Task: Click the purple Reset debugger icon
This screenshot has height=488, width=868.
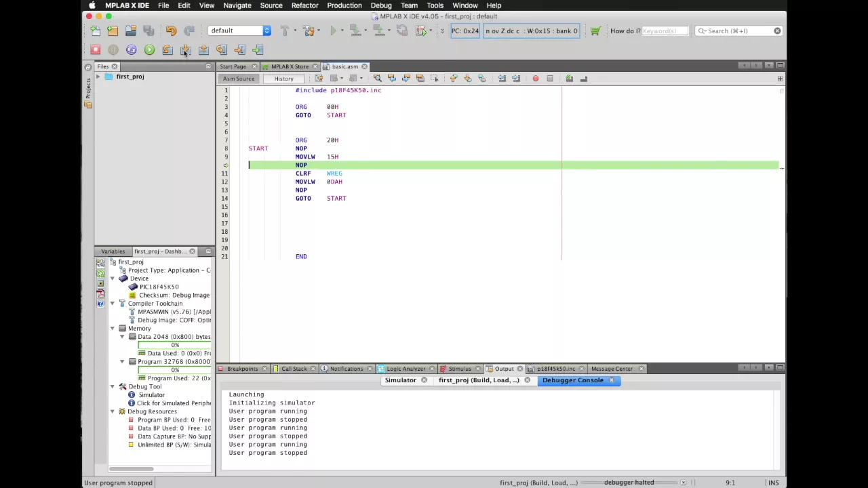Action: (131, 49)
